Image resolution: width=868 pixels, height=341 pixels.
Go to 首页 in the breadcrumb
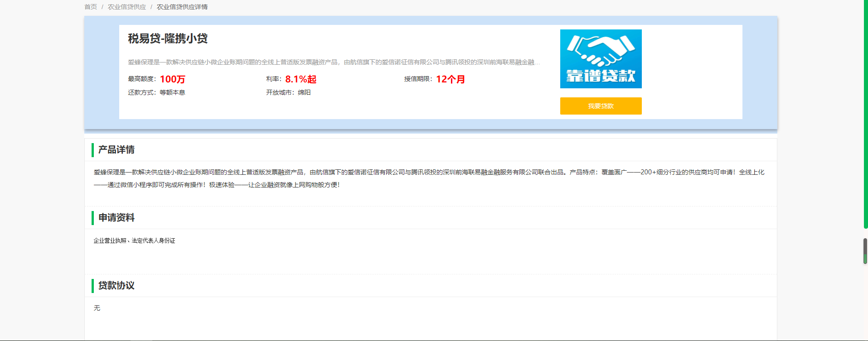(91, 7)
